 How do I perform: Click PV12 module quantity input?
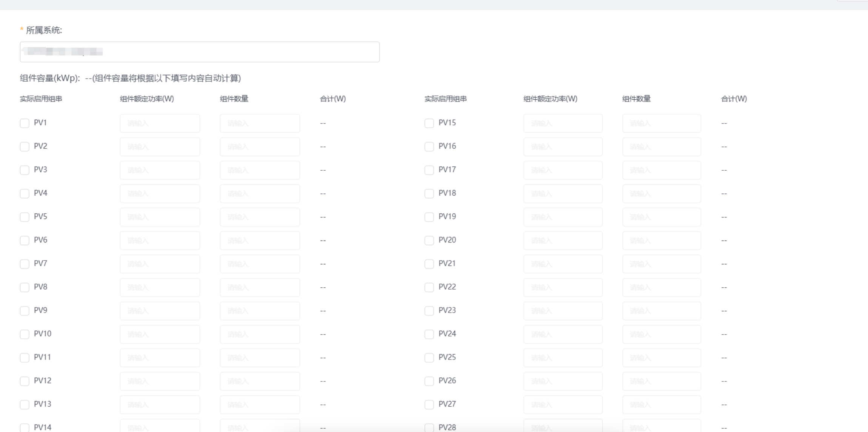pos(260,381)
